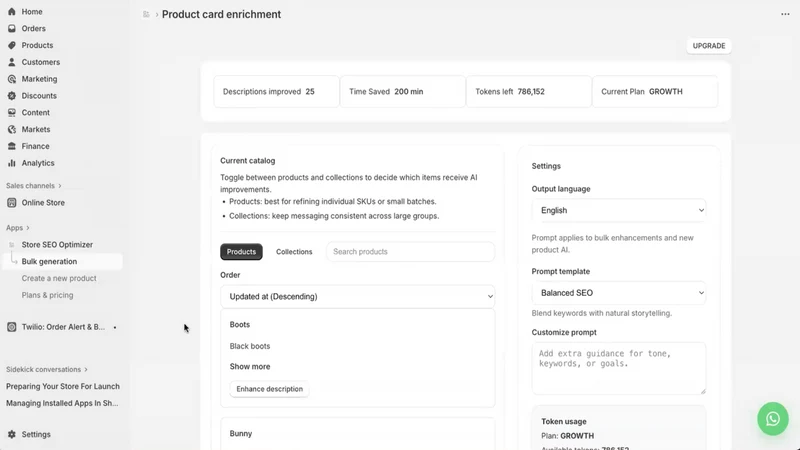800x450 pixels.
Task: Click the Analytics label in sidebar
Action: tap(38, 163)
